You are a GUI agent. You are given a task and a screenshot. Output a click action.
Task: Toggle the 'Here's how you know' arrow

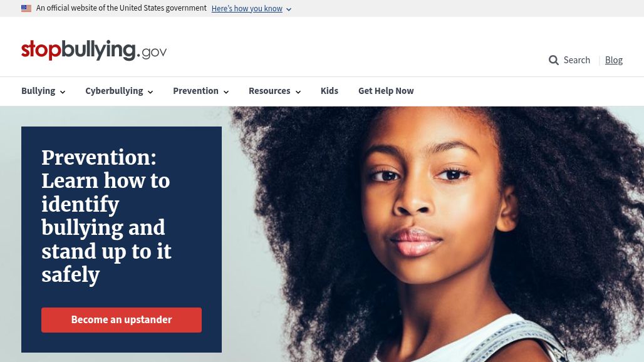coord(289,9)
